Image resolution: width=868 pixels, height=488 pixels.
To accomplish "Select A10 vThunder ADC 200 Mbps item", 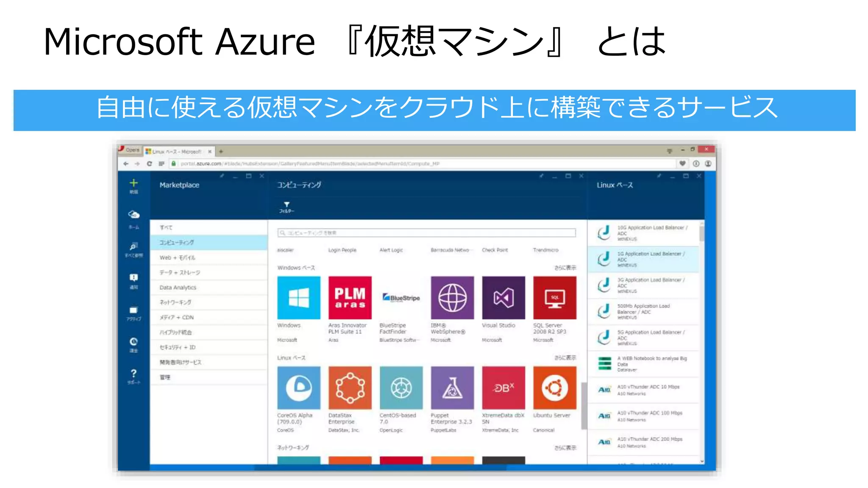I will [x=643, y=442].
